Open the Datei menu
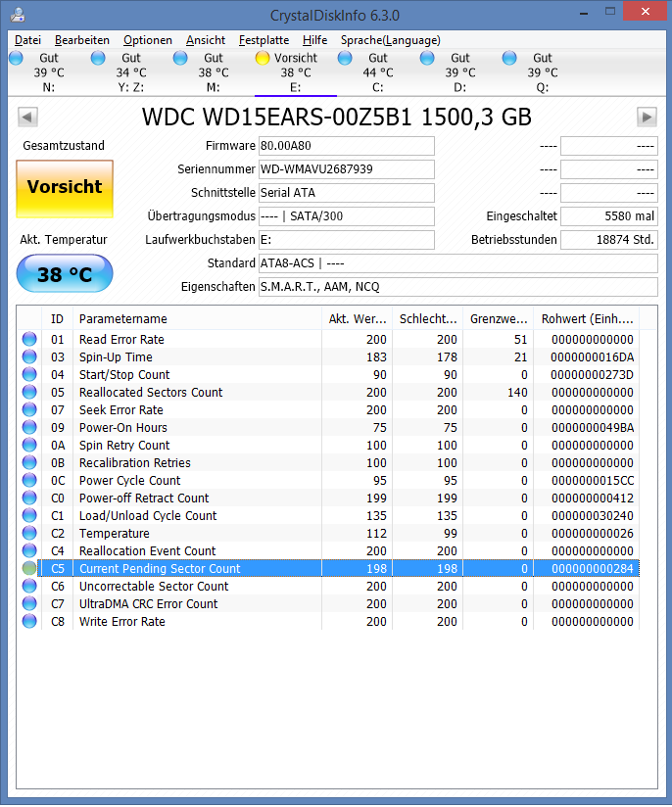Image resolution: width=672 pixels, height=807 pixels. (27, 40)
